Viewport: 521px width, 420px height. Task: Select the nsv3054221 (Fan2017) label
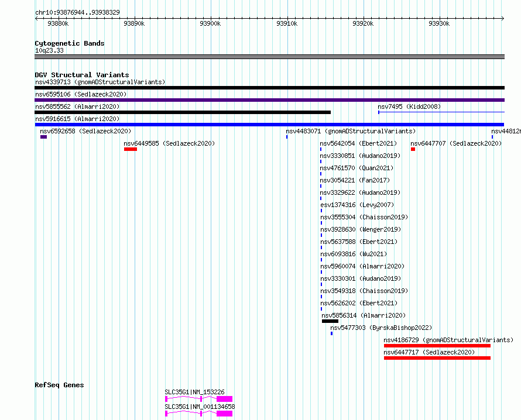tap(355, 180)
